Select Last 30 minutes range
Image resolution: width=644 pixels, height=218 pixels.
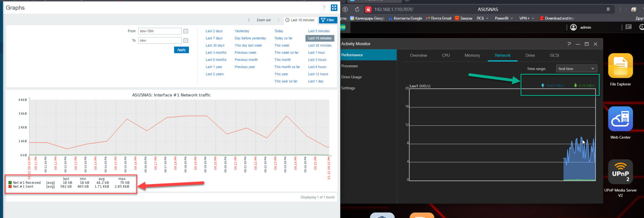pyautogui.click(x=320, y=46)
